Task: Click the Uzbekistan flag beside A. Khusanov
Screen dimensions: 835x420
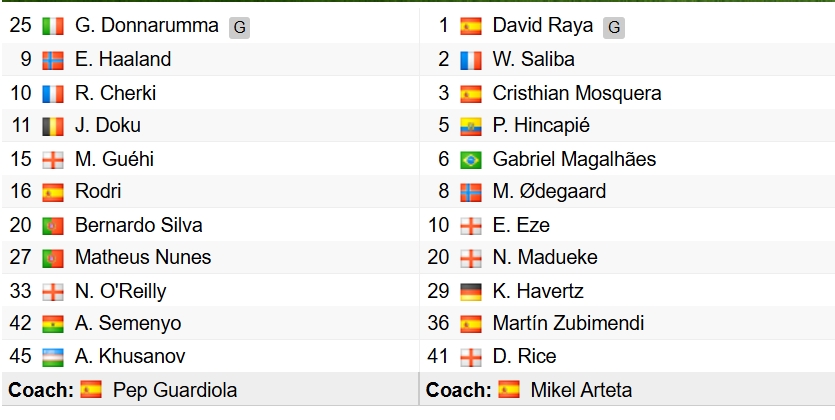Action: [x=53, y=357]
